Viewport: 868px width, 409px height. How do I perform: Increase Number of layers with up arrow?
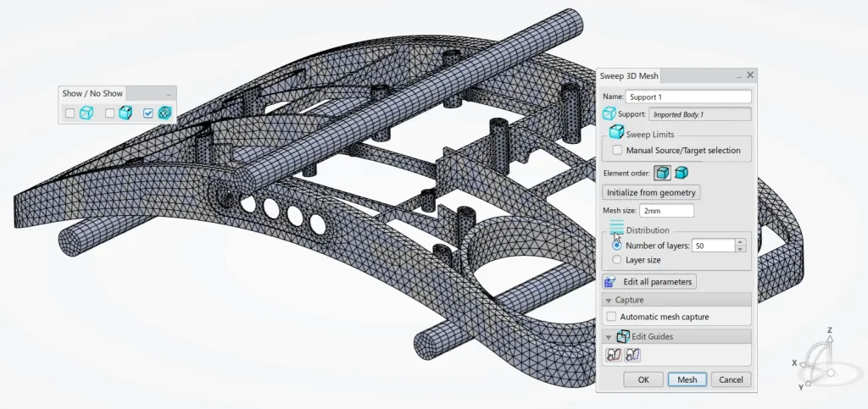click(740, 242)
